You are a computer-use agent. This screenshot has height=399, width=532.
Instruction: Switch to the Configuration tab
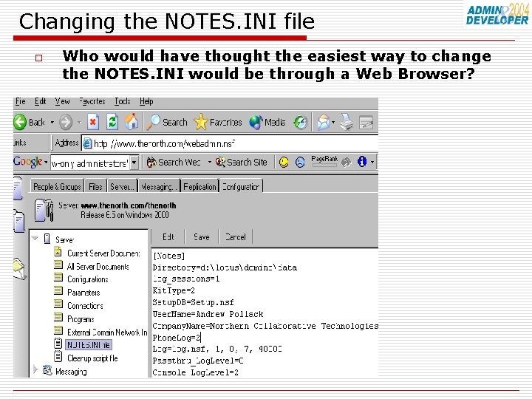click(x=241, y=187)
